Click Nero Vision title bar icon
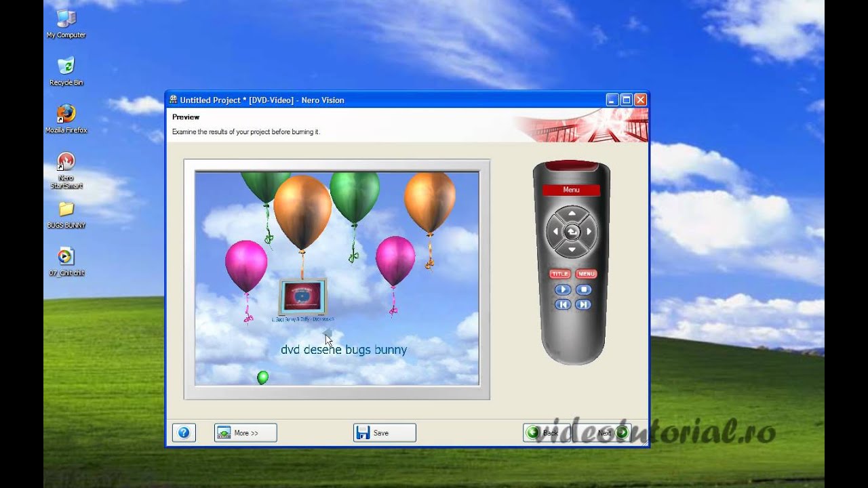The height and width of the screenshot is (488, 868). click(x=174, y=100)
